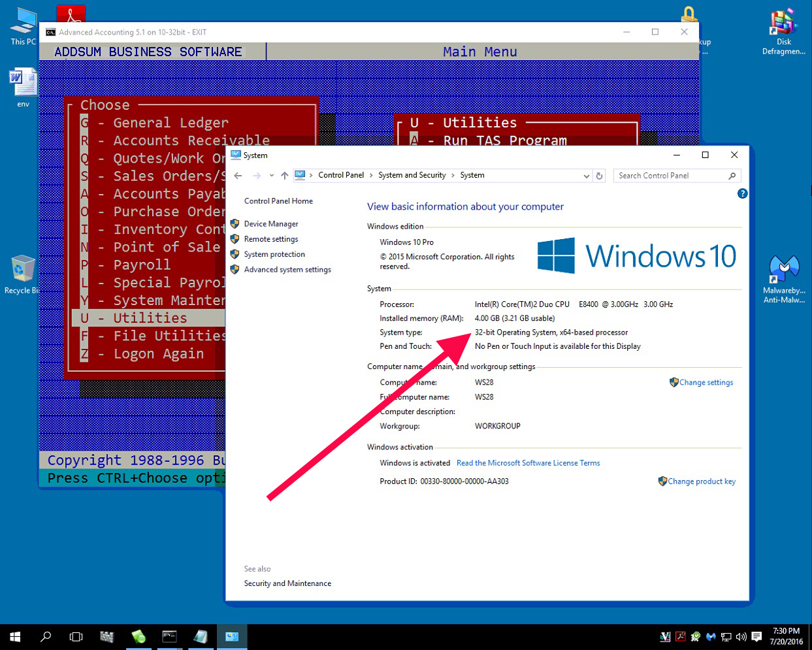Go back in System window navigation

[238, 176]
